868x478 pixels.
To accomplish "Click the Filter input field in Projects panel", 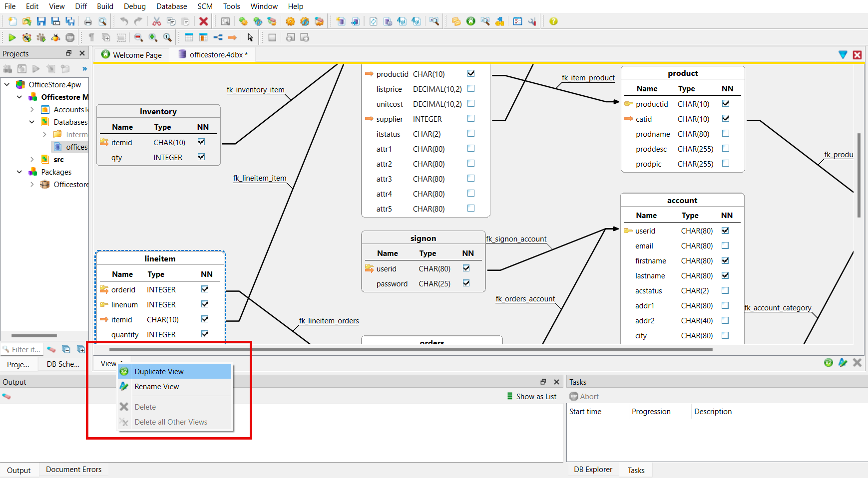I will click(x=22, y=349).
